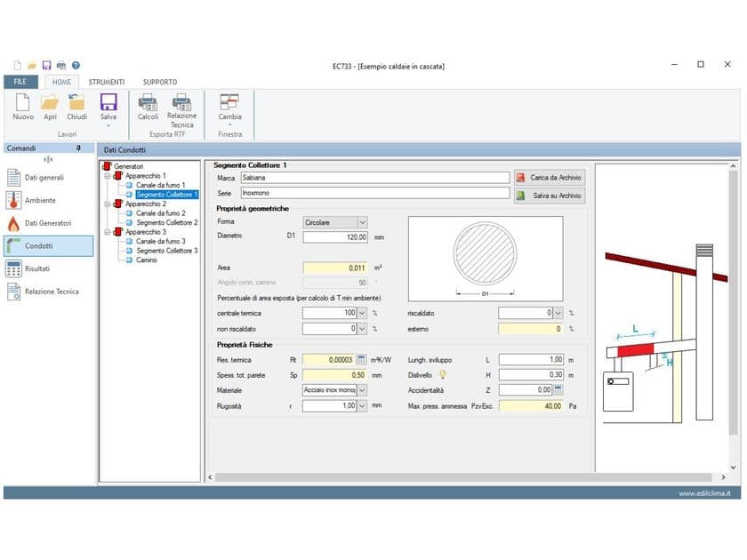Open the centrale termica percentage dropdown
747x560 pixels.
(x=362, y=313)
